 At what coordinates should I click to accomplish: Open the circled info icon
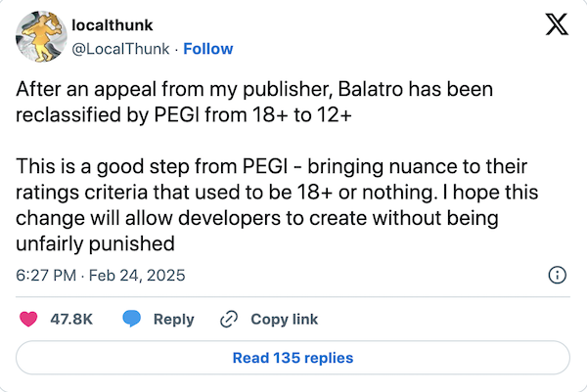[x=558, y=276]
